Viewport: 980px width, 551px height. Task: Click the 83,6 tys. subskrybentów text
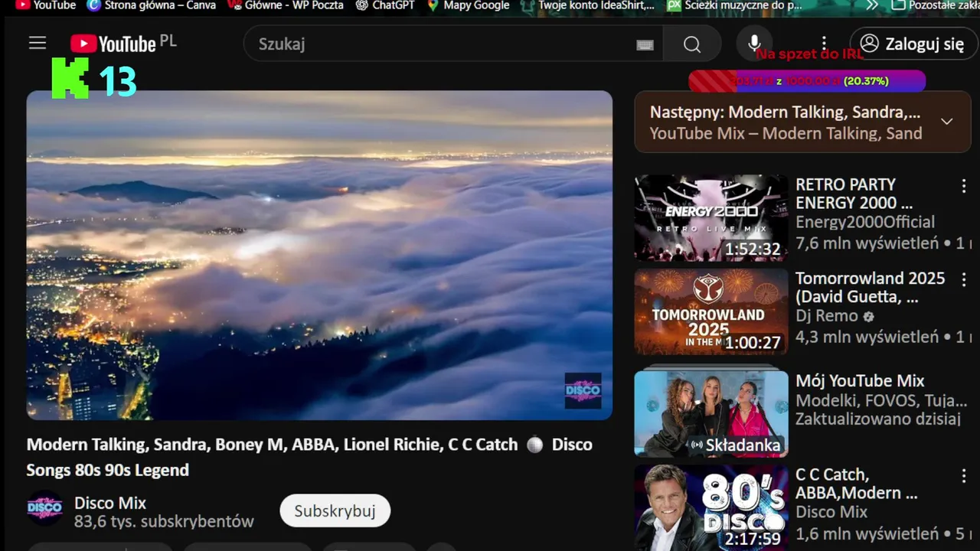pyautogui.click(x=164, y=522)
